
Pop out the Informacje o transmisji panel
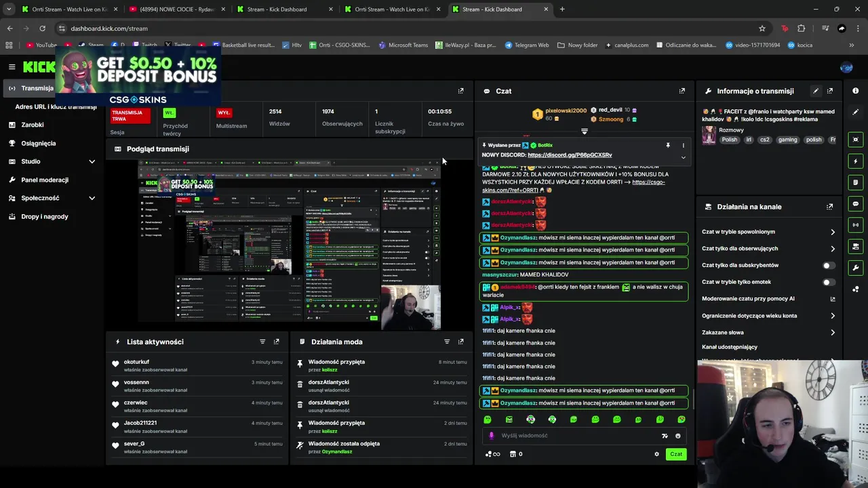click(x=830, y=91)
